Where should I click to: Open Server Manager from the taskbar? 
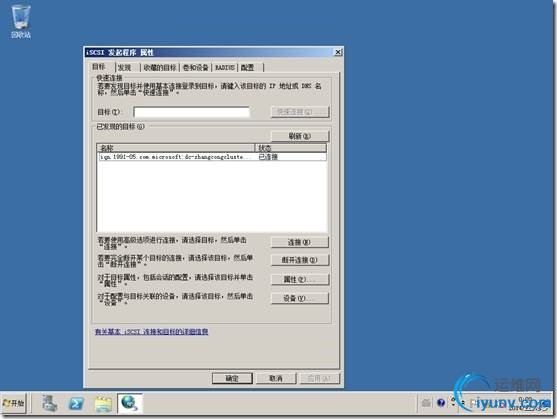[x=49, y=404]
